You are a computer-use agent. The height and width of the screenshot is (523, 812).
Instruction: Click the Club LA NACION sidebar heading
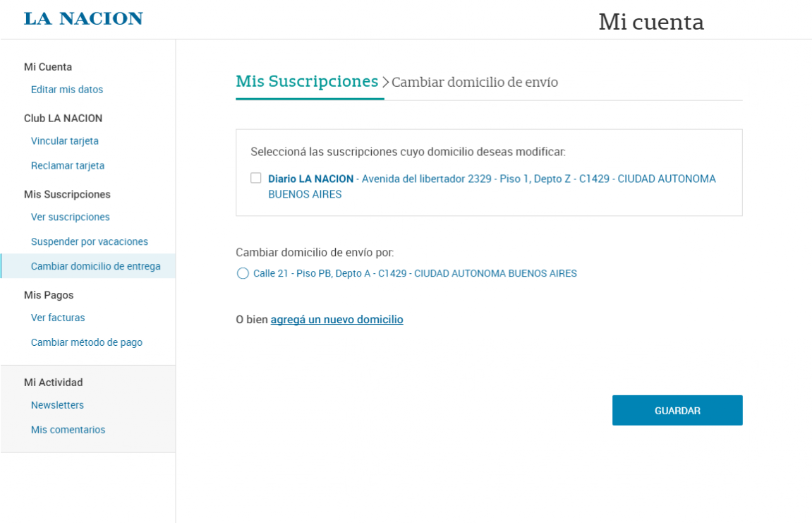(x=63, y=118)
